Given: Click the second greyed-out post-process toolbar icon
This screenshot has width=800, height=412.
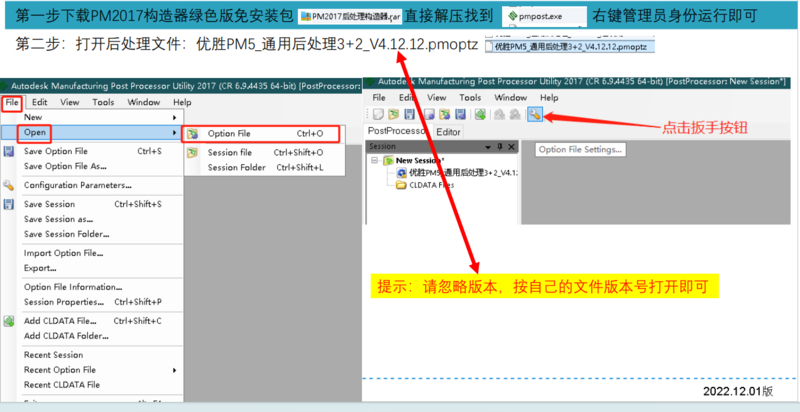Looking at the screenshot, I should tap(514, 115).
